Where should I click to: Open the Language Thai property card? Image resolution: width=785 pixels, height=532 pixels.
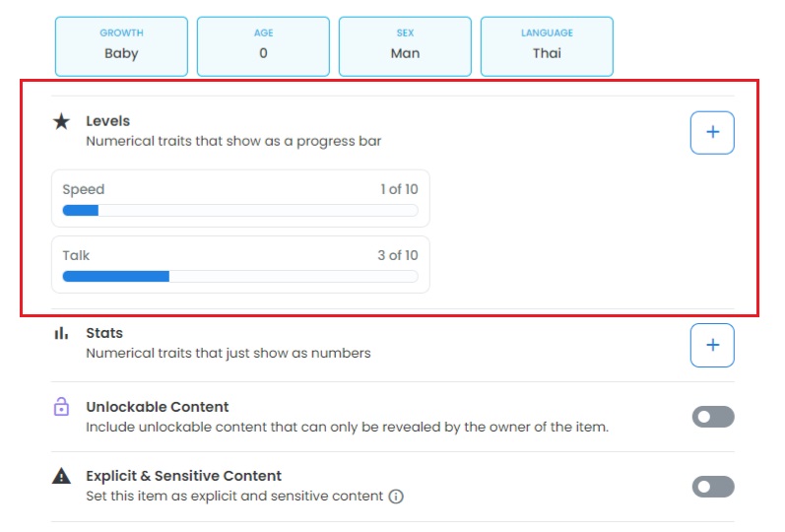[547, 46]
